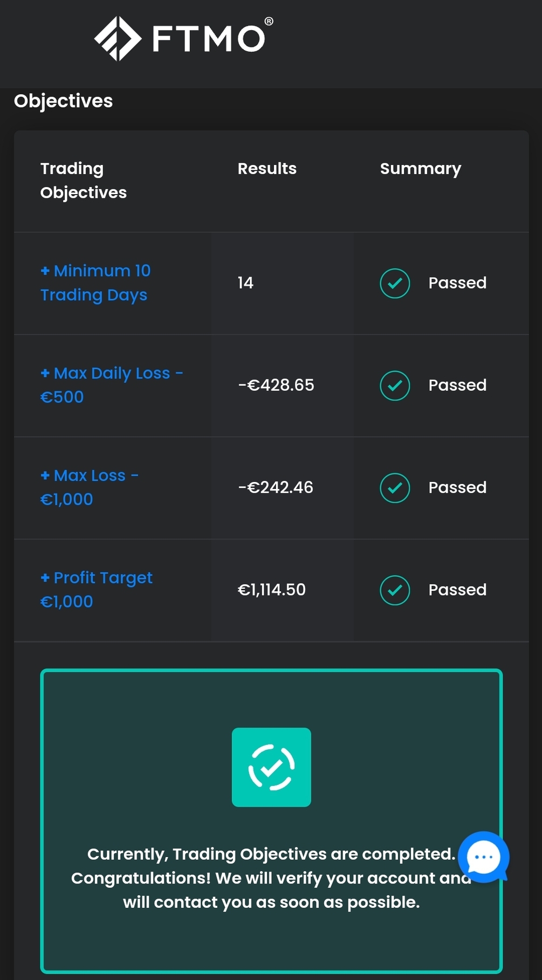This screenshot has width=542, height=980.
Task: Click the Summary column header
Action: click(421, 169)
